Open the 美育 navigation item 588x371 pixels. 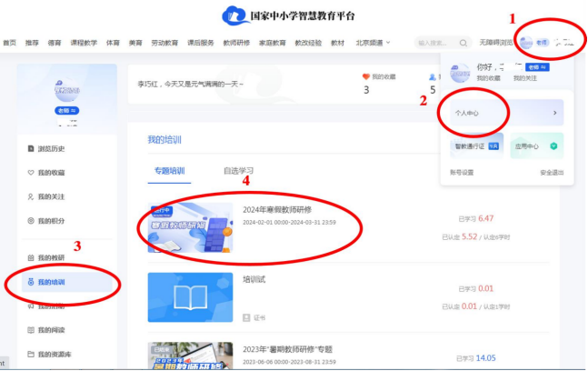[135, 43]
